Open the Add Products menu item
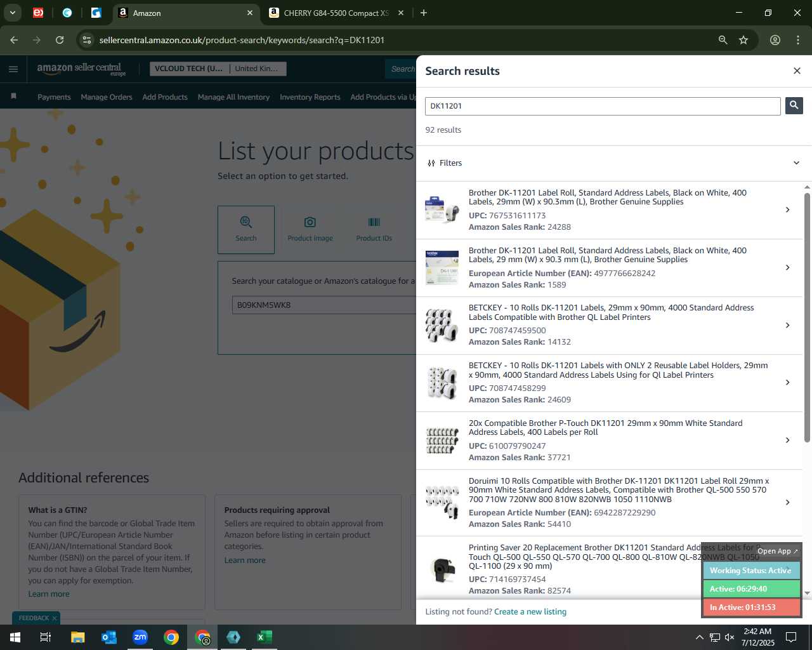The height and width of the screenshot is (650, 812). (165, 97)
